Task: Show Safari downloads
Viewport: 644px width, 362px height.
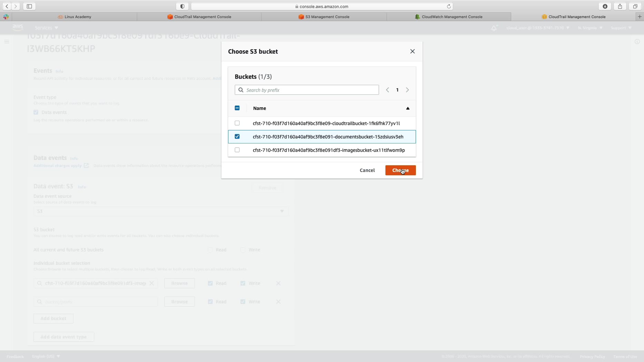Action: point(605,6)
